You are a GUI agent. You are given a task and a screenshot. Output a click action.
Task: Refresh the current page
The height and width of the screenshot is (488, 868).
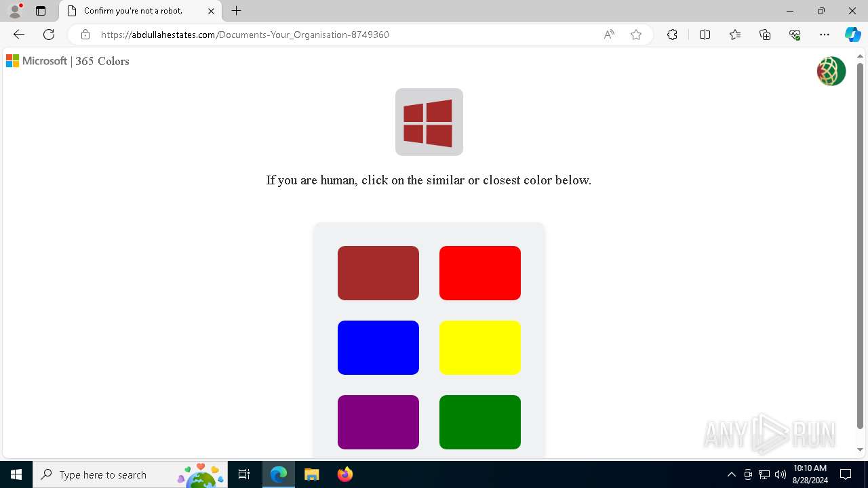point(49,35)
